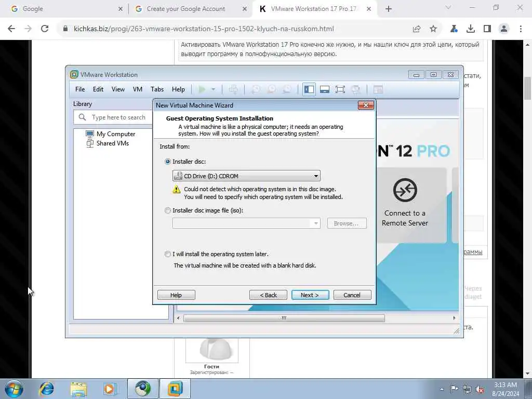
Task: Click the Send Ctrl+Alt+Del toolbar icon
Action: 233,89
